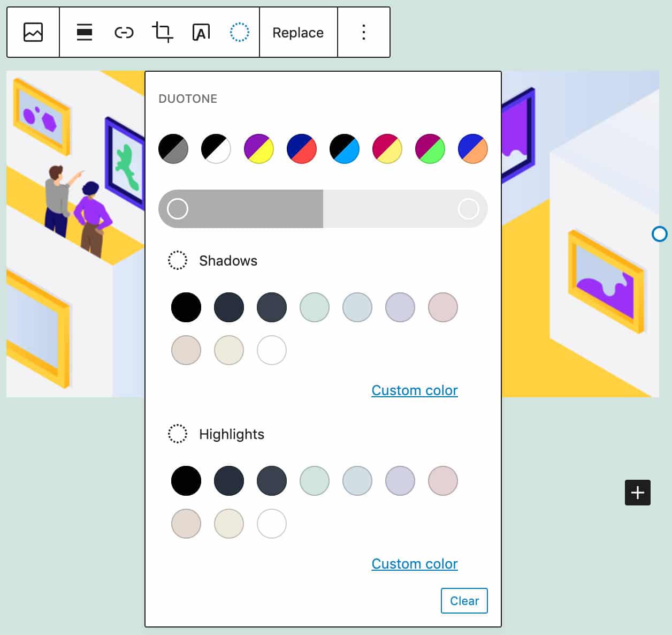Click the left handle on duotone gradient bar
This screenshot has width=672, height=635.
pos(178,209)
